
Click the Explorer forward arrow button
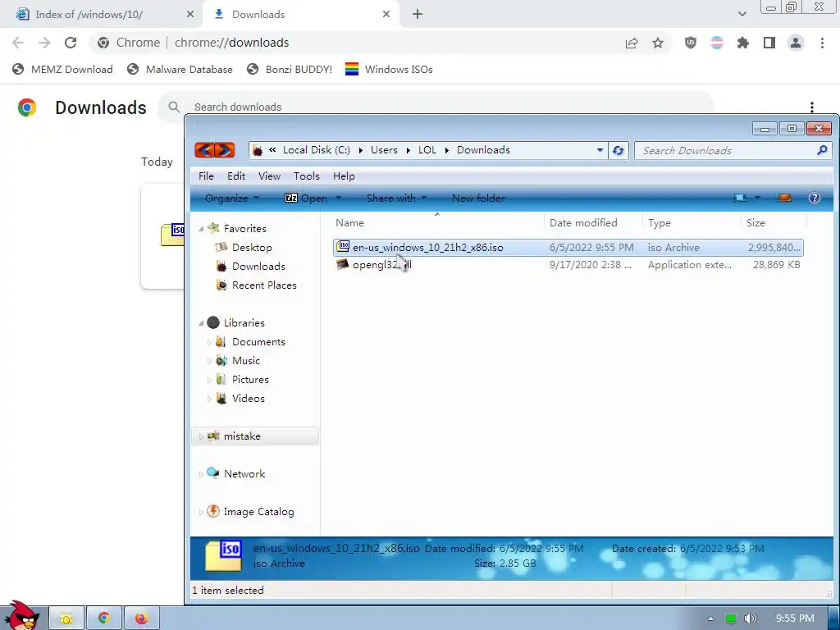click(225, 150)
